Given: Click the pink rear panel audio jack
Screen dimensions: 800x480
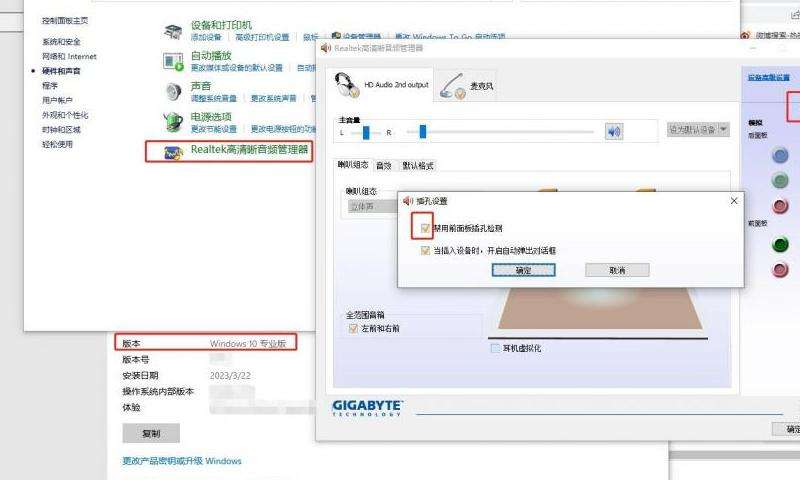Looking at the screenshot, I should pos(780,206).
